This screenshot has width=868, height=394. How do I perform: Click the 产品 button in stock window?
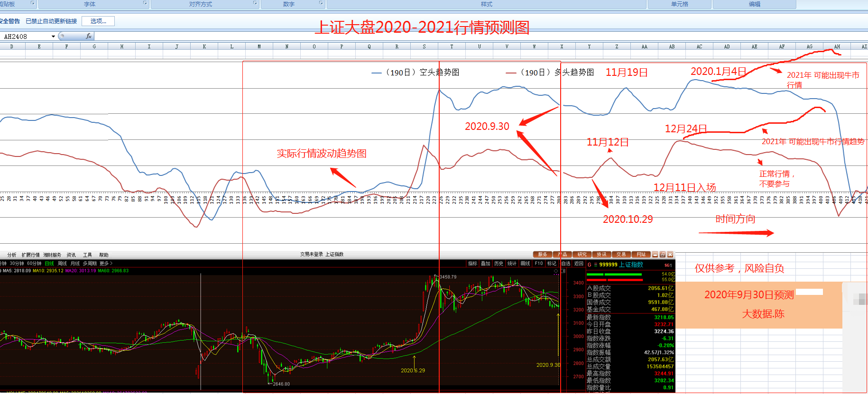click(x=563, y=255)
